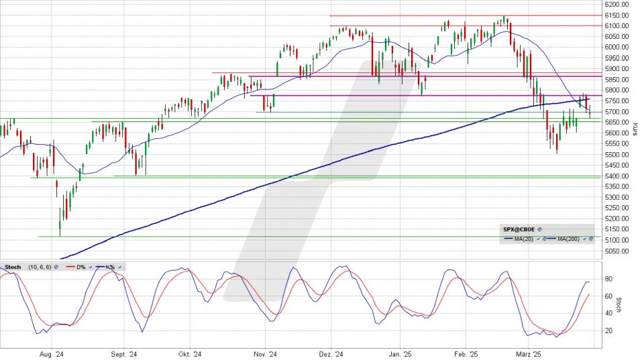
Task: Select the (10, 6, 6) parameter text
Action: coord(40,267)
